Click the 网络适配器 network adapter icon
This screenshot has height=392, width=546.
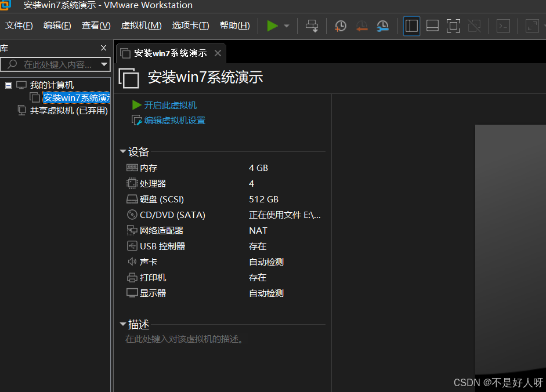point(132,230)
